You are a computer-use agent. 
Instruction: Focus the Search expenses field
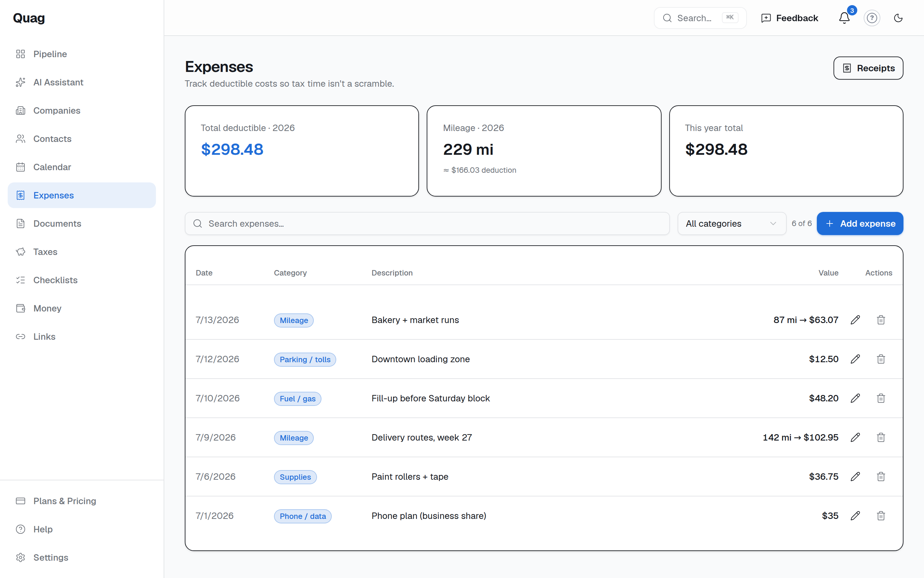coord(427,223)
